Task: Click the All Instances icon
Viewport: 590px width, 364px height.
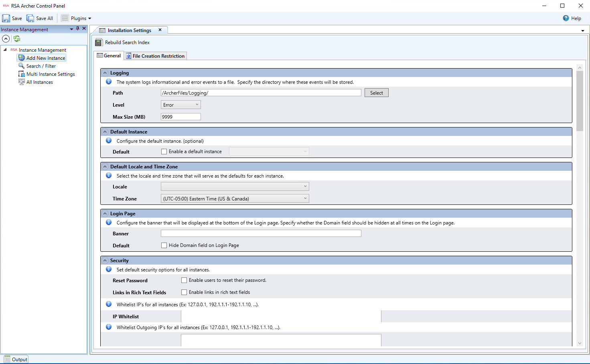Action: 22,82
